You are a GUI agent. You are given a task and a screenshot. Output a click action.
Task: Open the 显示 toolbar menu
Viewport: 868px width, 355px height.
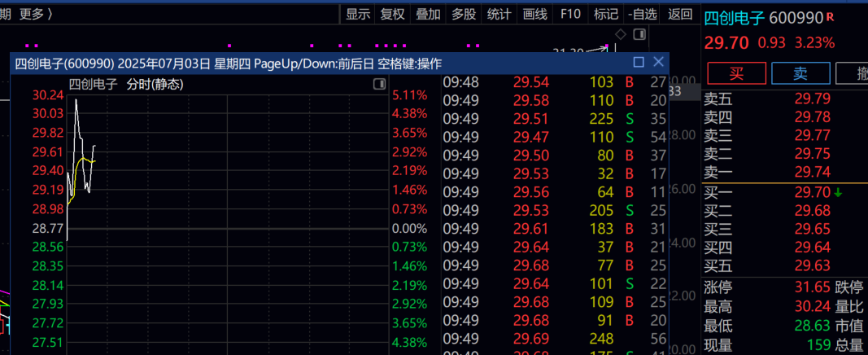point(358,15)
